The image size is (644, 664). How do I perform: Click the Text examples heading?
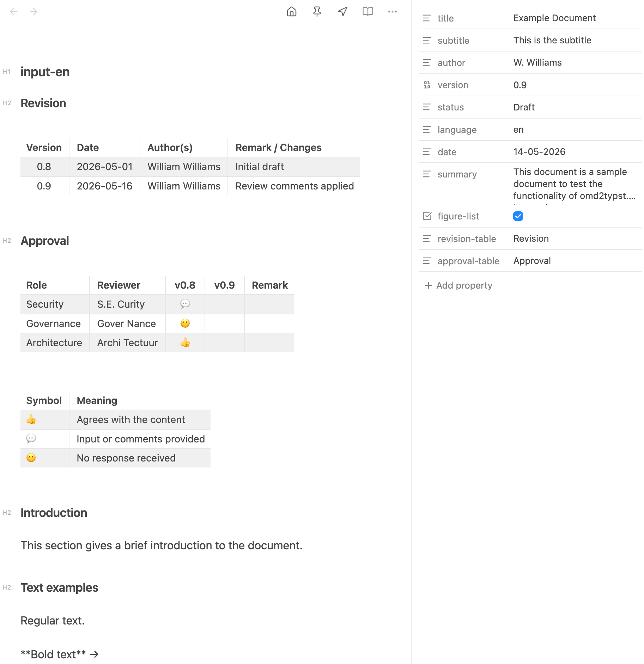(x=59, y=588)
